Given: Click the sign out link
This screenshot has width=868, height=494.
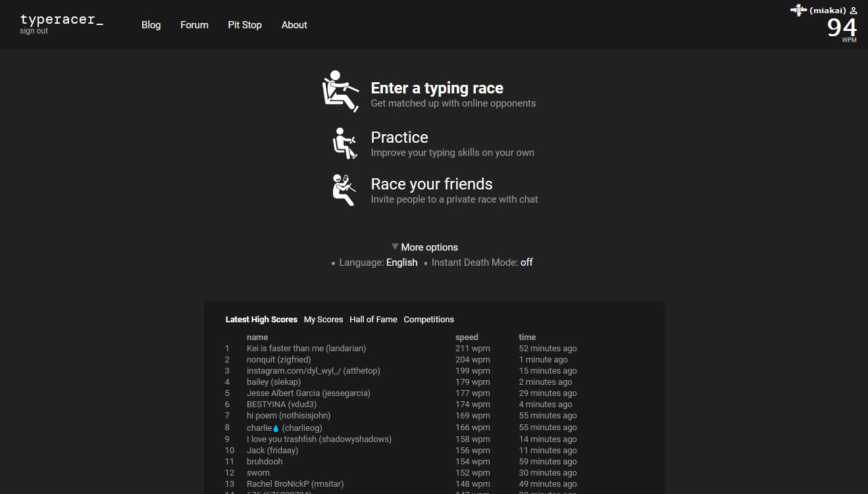Looking at the screenshot, I should tap(34, 31).
